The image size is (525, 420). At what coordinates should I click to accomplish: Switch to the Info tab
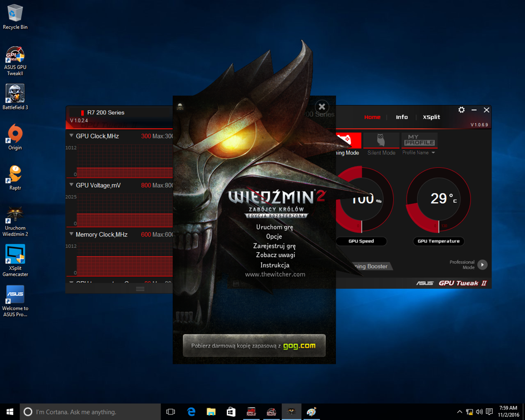pyautogui.click(x=402, y=117)
